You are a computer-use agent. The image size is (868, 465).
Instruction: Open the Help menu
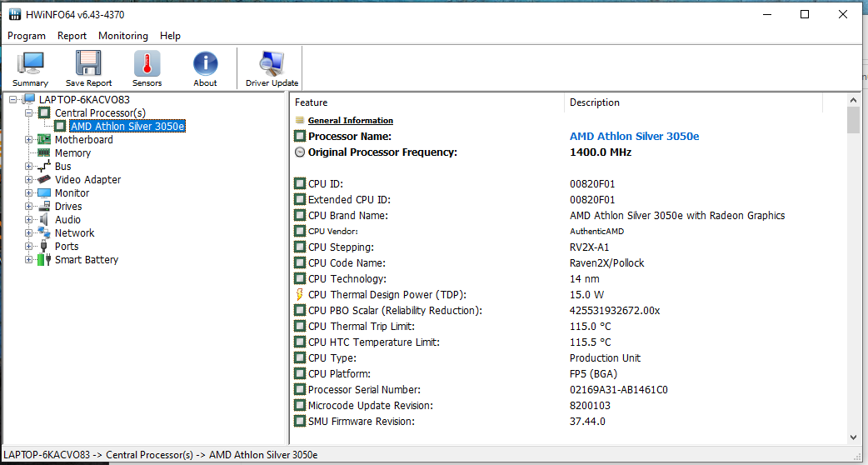pyautogui.click(x=170, y=36)
